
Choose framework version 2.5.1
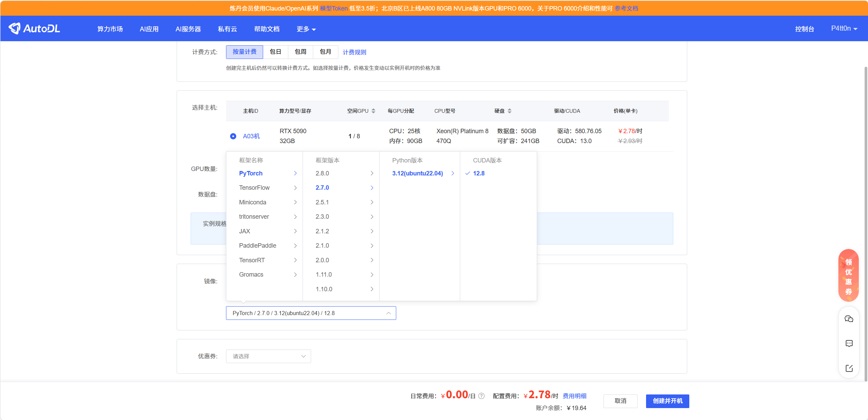341,202
